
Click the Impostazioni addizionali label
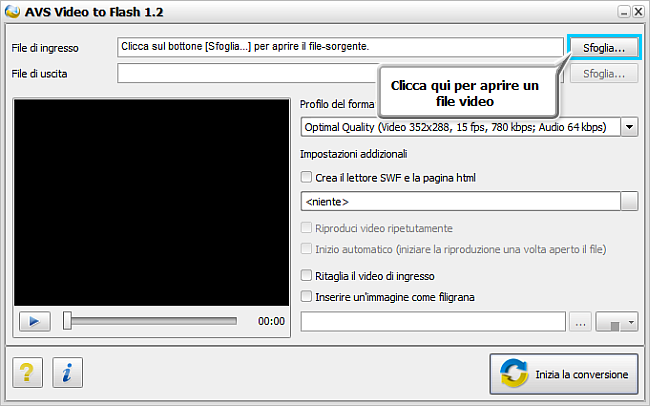click(x=354, y=154)
